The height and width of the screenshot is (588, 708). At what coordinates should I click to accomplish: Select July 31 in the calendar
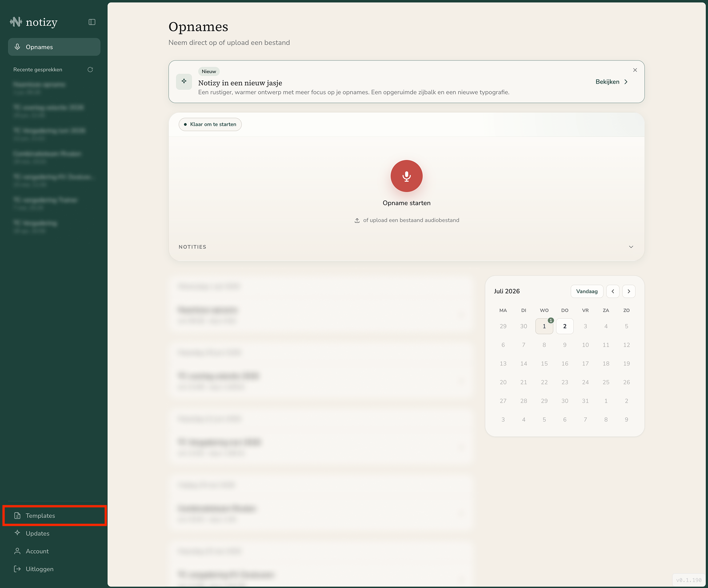585,401
